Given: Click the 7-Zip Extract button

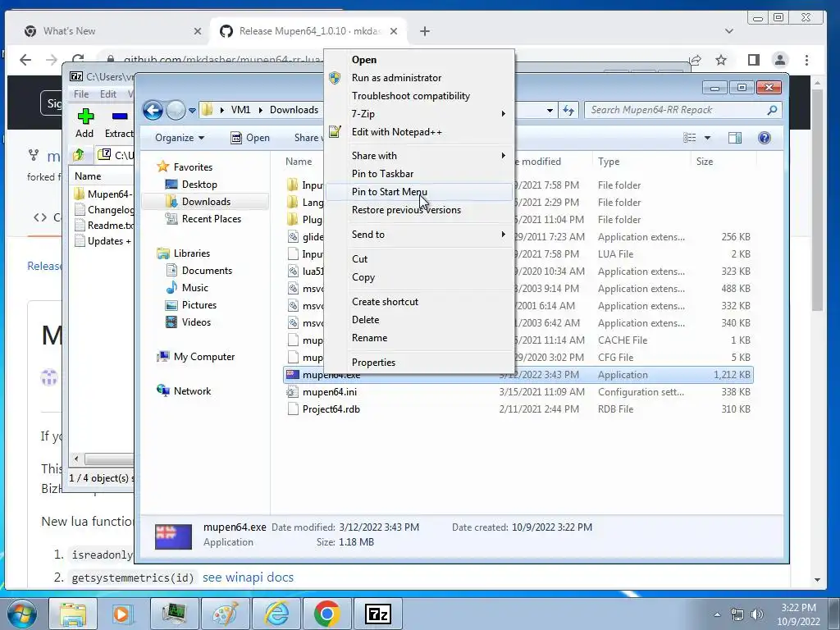Looking at the screenshot, I should click(119, 124).
